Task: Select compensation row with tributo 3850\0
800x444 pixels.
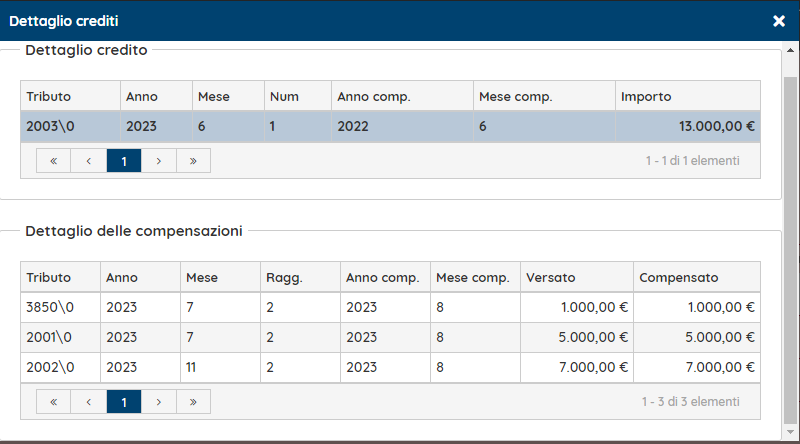Action: point(390,308)
